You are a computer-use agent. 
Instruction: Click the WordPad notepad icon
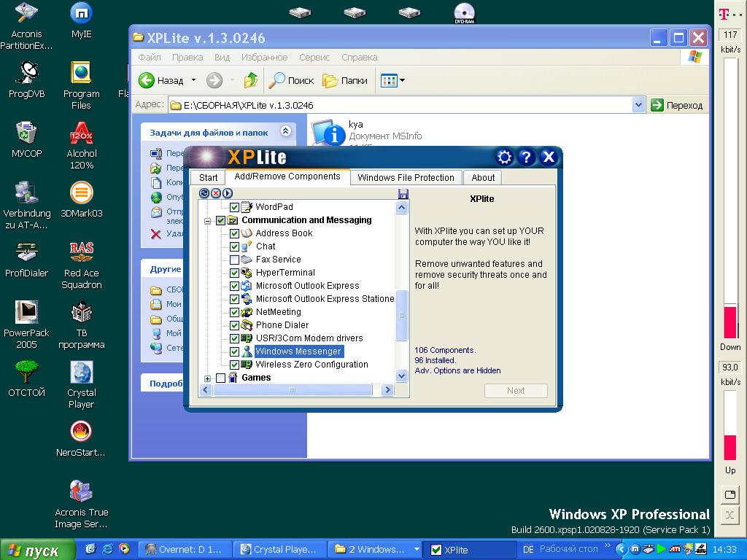click(x=247, y=206)
